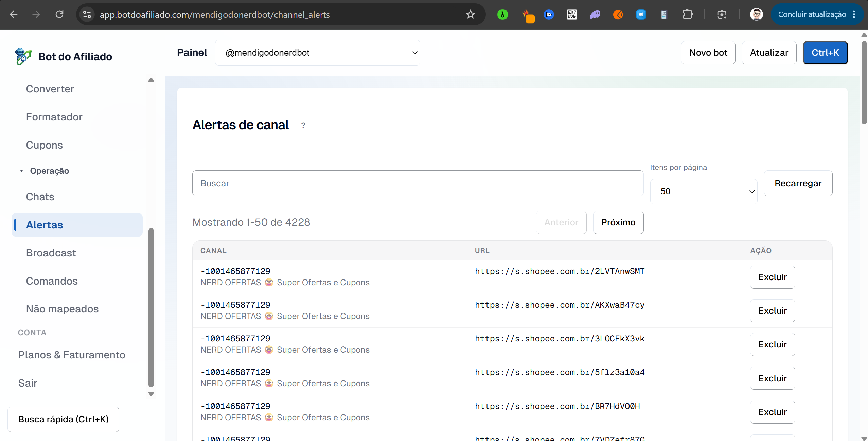Excluir alert for URL 3LOCFkX3vk
This screenshot has height=441, width=868.
coord(773,344)
